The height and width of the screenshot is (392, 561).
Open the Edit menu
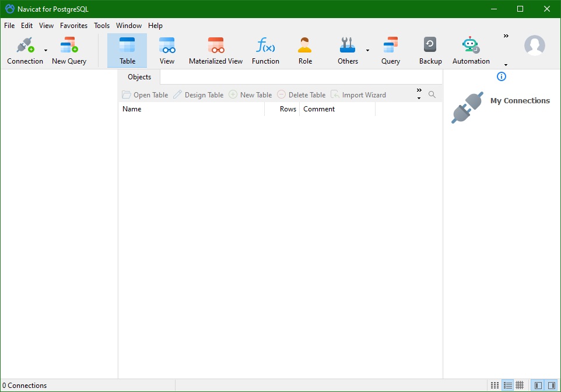click(27, 26)
